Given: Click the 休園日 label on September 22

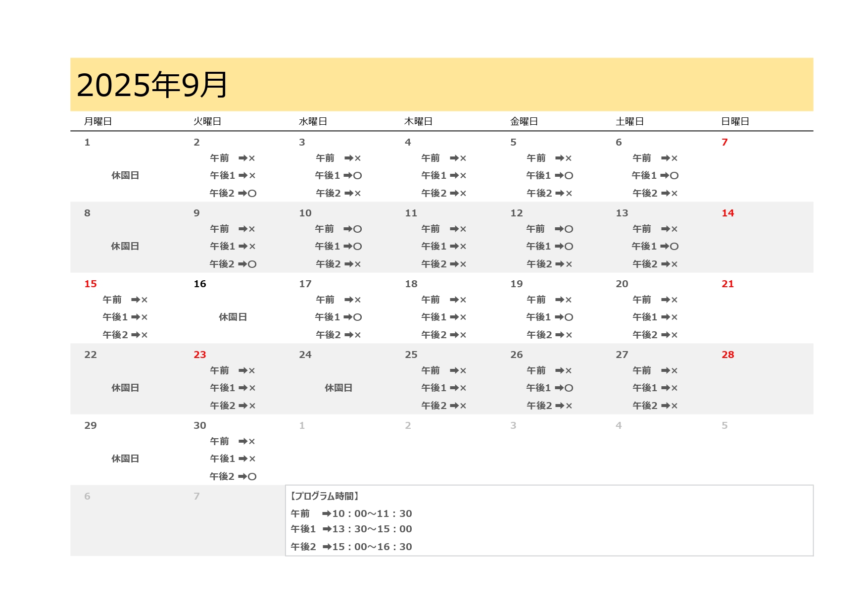Looking at the screenshot, I should coord(125,388).
